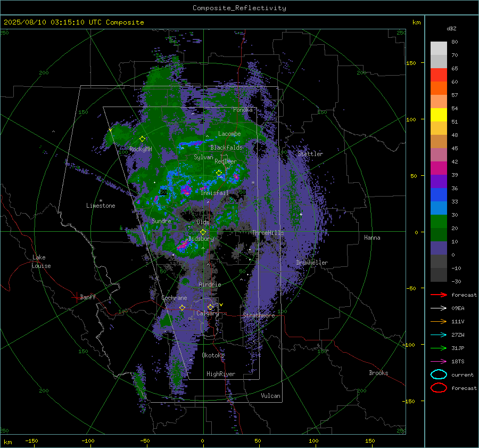Viewport: 479px width, 448px height.
Task: Click the HighRiver label
Action: click(221, 374)
